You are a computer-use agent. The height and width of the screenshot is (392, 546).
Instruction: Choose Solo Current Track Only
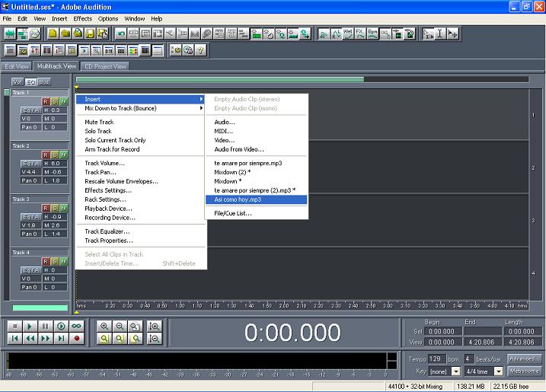point(141,140)
